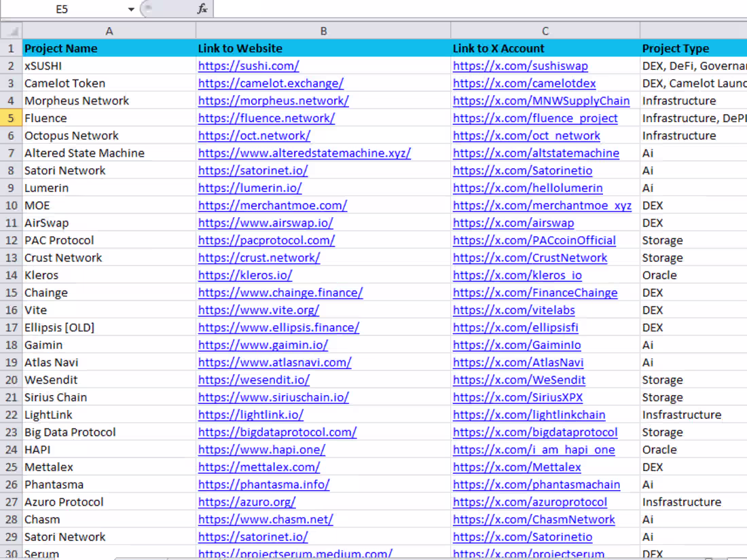Image resolution: width=747 pixels, height=560 pixels.
Task: Select row 17 header
Action: pos(11,328)
